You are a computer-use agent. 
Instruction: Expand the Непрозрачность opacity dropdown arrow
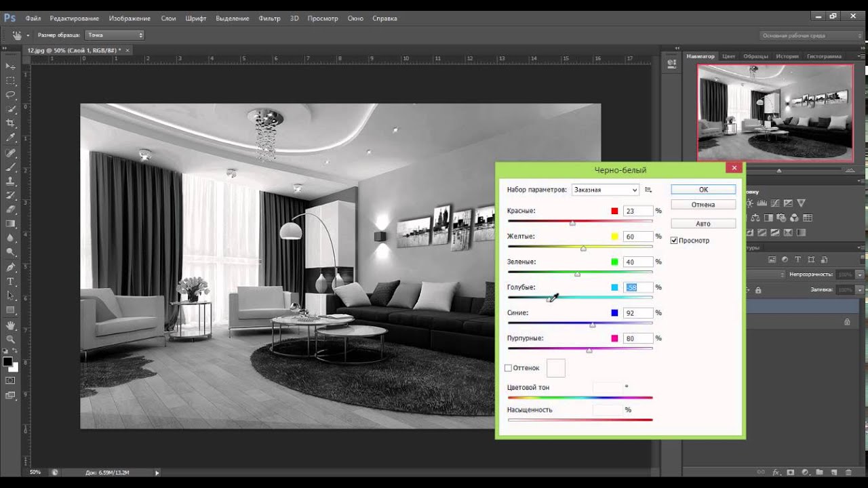click(859, 274)
